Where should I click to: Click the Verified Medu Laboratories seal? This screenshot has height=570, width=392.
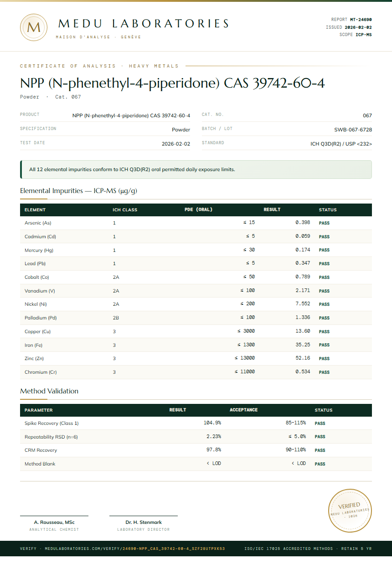350,510
